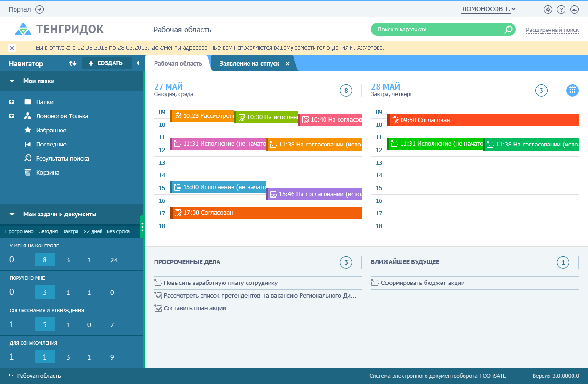Click highlighted 3 in Поручено мне
This screenshot has width=588, height=384.
tap(45, 292)
